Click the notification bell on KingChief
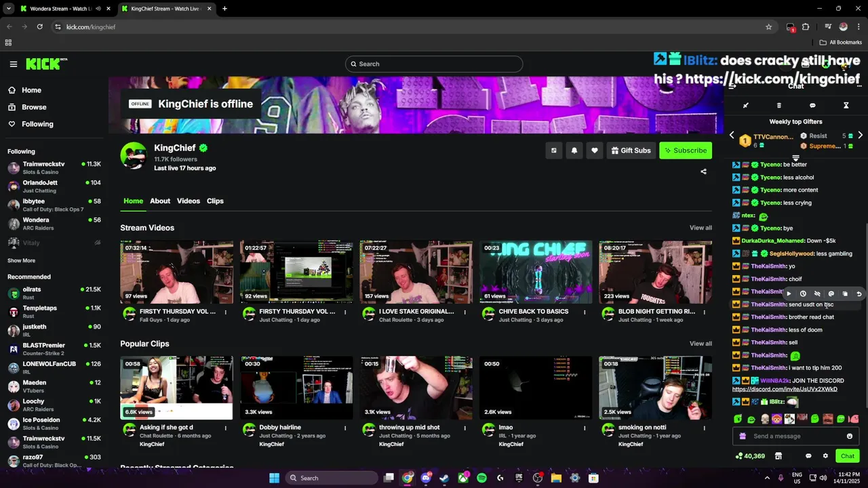The width and height of the screenshot is (868, 488). 574,150
